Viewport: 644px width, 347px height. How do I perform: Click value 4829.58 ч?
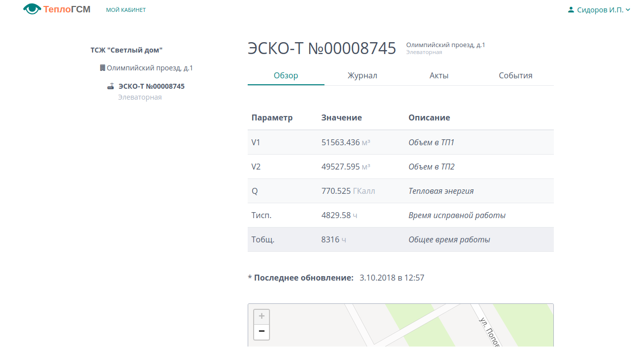(x=339, y=215)
